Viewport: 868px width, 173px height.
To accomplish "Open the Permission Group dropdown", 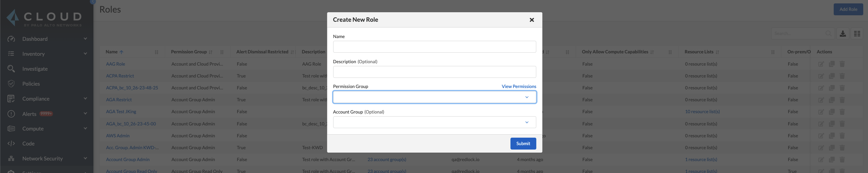I will click(x=434, y=97).
